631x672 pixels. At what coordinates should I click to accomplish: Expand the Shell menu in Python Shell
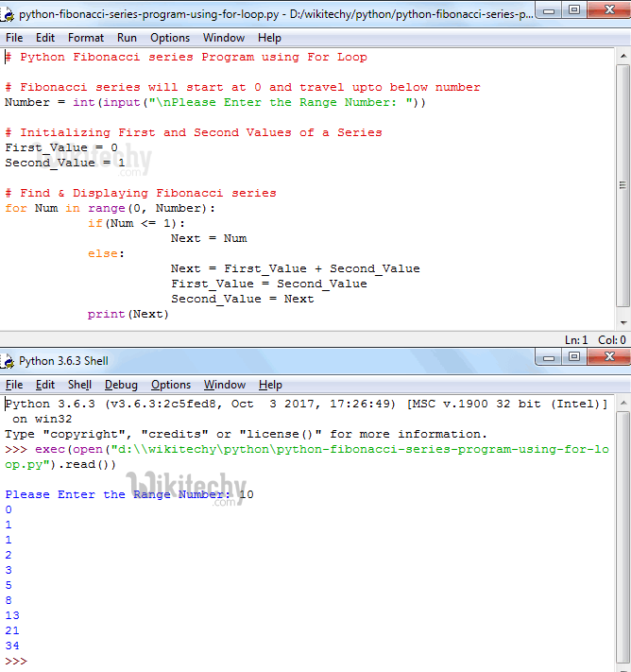point(79,385)
